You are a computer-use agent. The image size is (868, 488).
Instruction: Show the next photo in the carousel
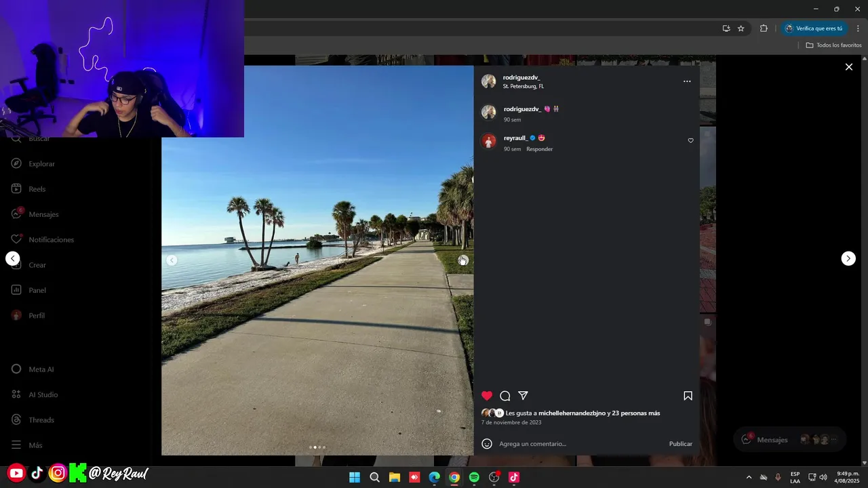click(x=462, y=260)
